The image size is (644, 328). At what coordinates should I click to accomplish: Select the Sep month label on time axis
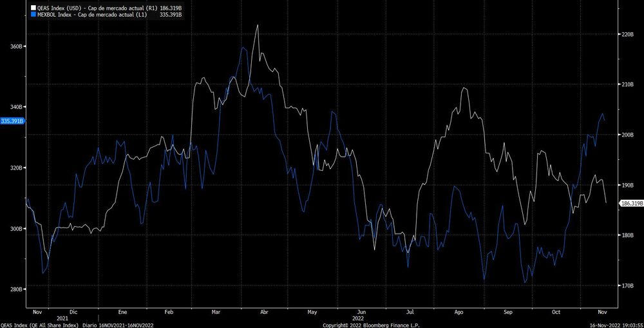click(507, 311)
